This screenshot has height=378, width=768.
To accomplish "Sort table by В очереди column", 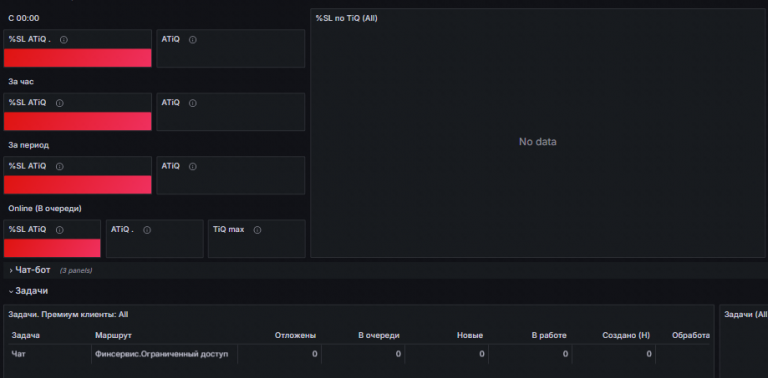I will point(379,335).
